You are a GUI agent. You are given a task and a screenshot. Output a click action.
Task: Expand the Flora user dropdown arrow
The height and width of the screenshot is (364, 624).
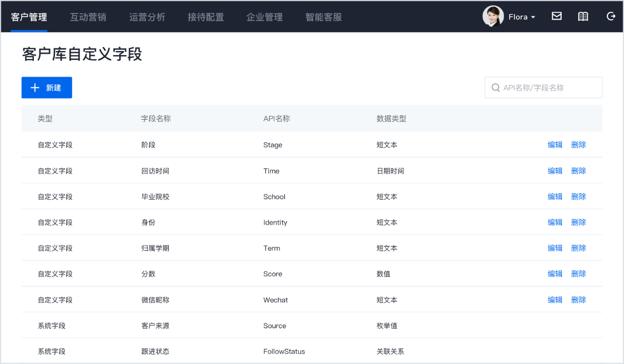pos(533,17)
